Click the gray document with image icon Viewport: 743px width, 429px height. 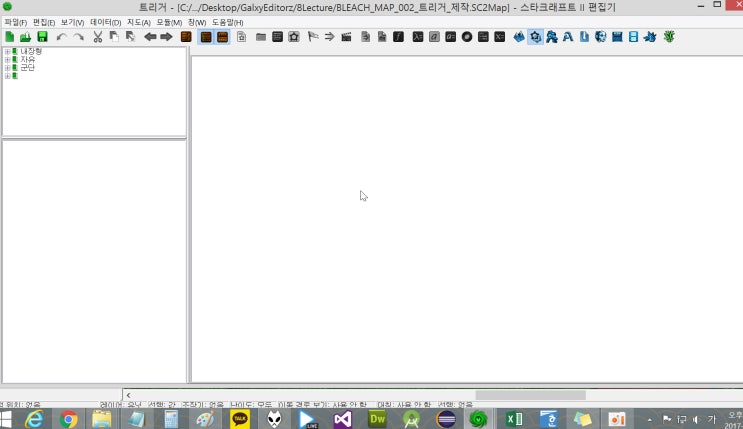click(382, 37)
